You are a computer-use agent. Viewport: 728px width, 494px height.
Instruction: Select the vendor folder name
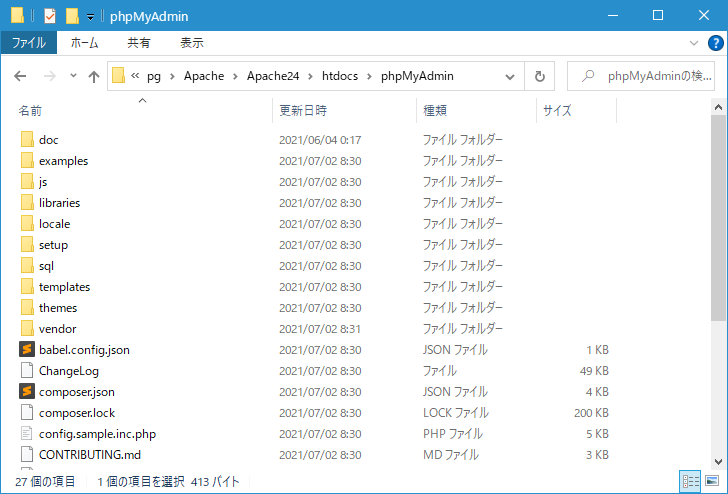58,329
